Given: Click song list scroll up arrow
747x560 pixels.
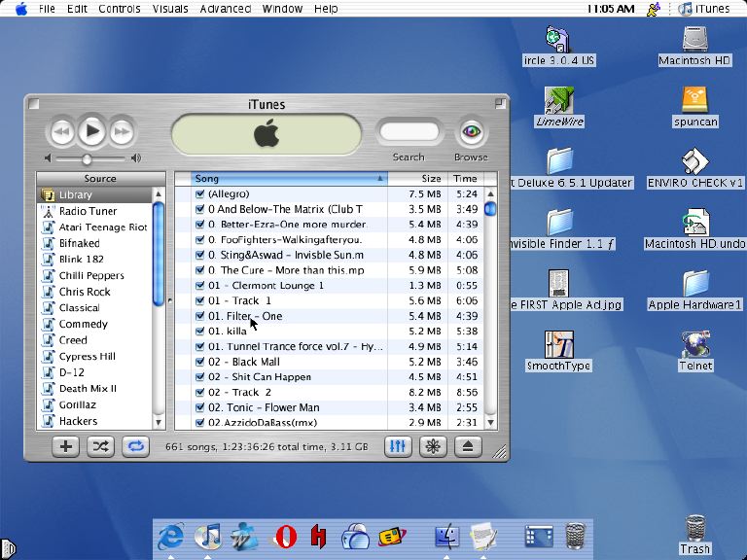Looking at the screenshot, I should coord(490,193).
